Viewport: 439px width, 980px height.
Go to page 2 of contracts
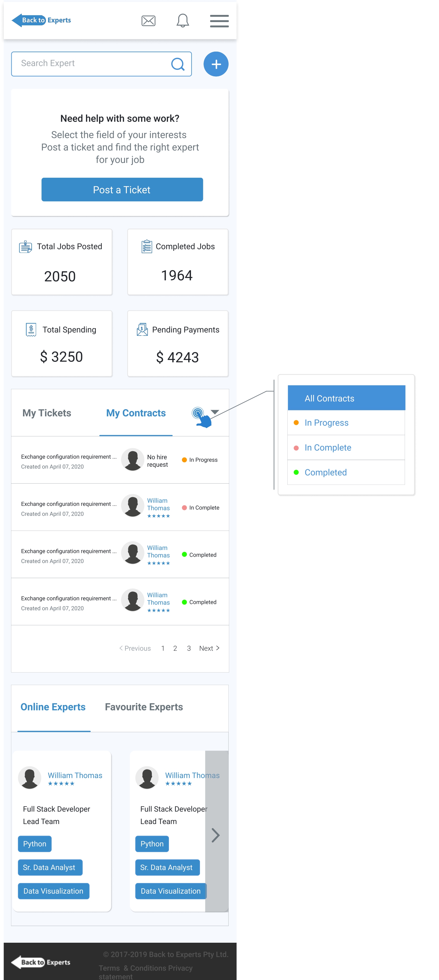[175, 648]
